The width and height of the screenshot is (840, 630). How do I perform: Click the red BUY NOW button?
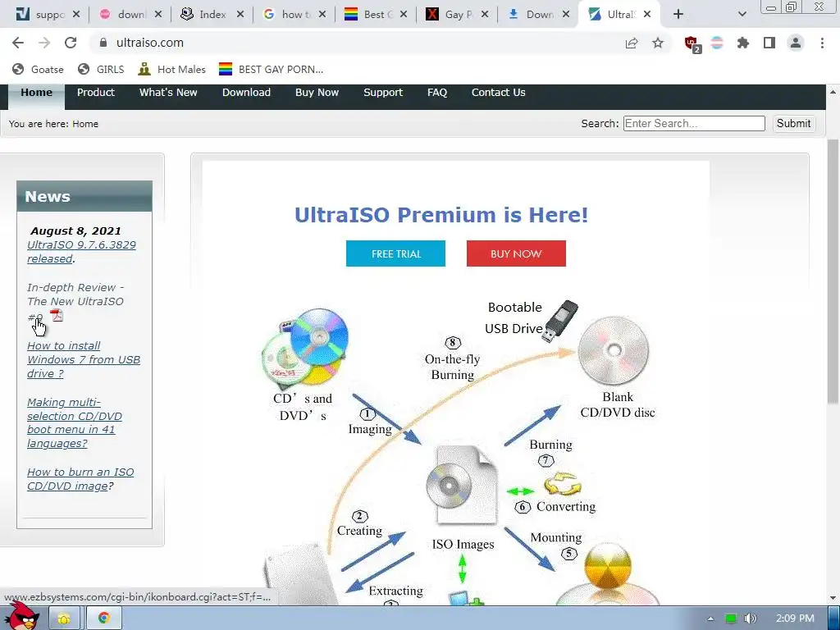tap(517, 253)
